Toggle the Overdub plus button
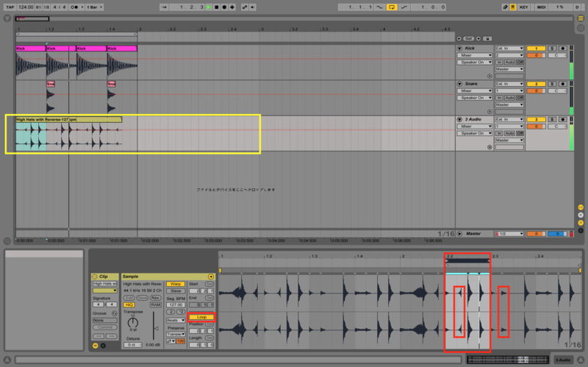This screenshot has width=588, height=367. [x=232, y=7]
